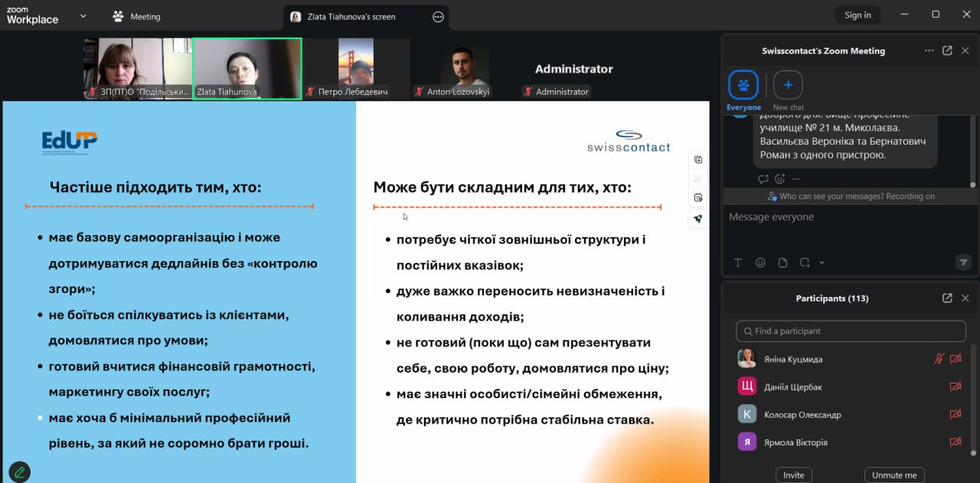This screenshot has width=980, height=483.
Task: Click the text formatting icon in chat
Action: (x=738, y=263)
